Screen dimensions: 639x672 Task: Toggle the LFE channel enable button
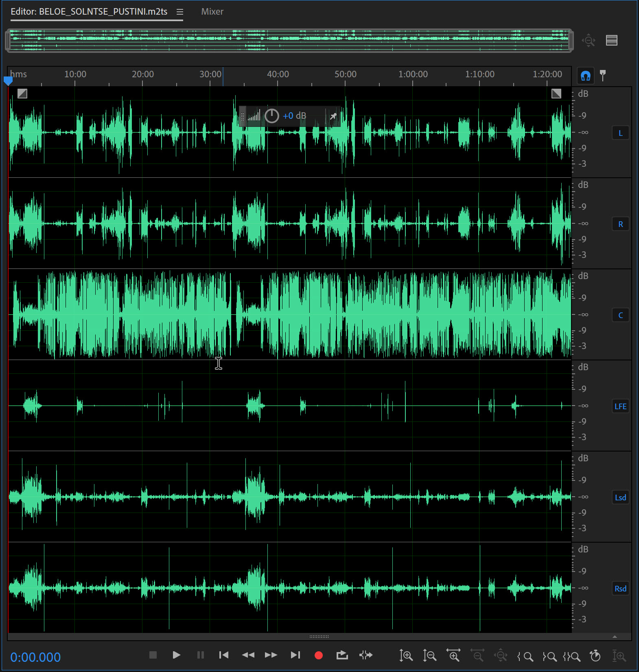[620, 406]
